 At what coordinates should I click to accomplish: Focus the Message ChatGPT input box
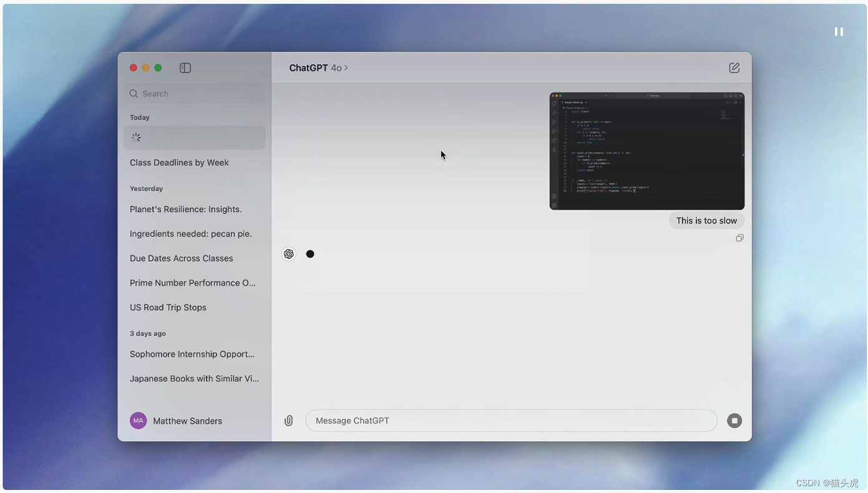(x=511, y=421)
